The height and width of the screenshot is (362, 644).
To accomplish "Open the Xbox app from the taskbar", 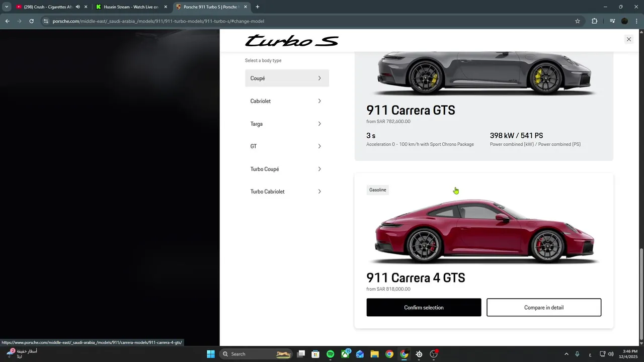I will pos(345,354).
